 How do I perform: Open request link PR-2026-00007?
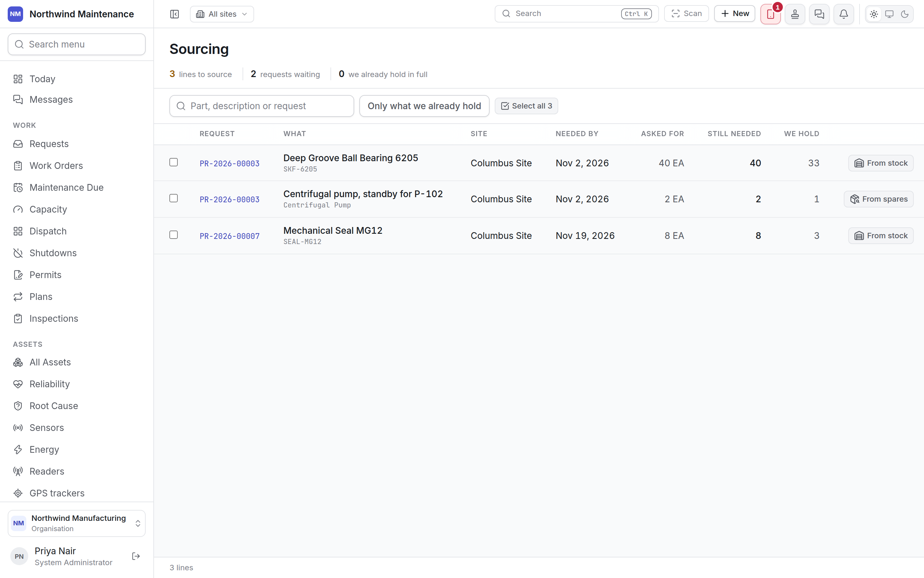pos(229,236)
